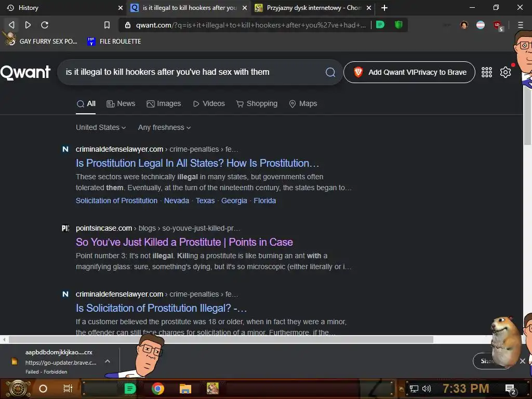Open the Points in Case result link
Viewport: 532px width, 399px height.
(x=184, y=242)
